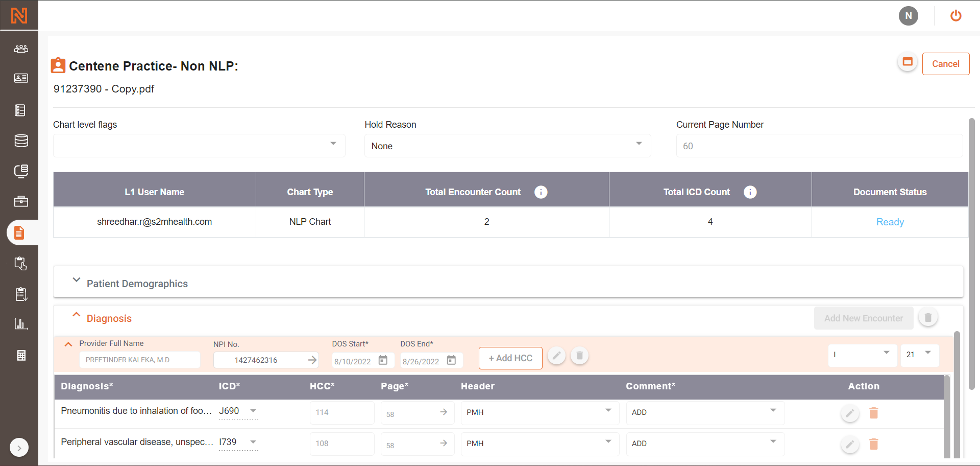Click the Ready document status link
980x466 pixels.
[890, 222]
